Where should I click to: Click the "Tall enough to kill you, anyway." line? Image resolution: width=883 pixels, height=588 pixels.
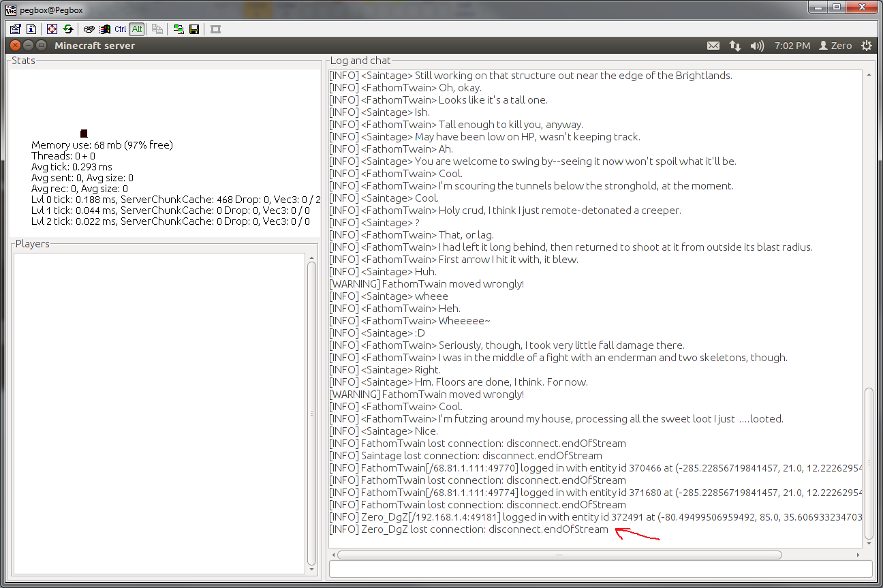[x=456, y=125]
